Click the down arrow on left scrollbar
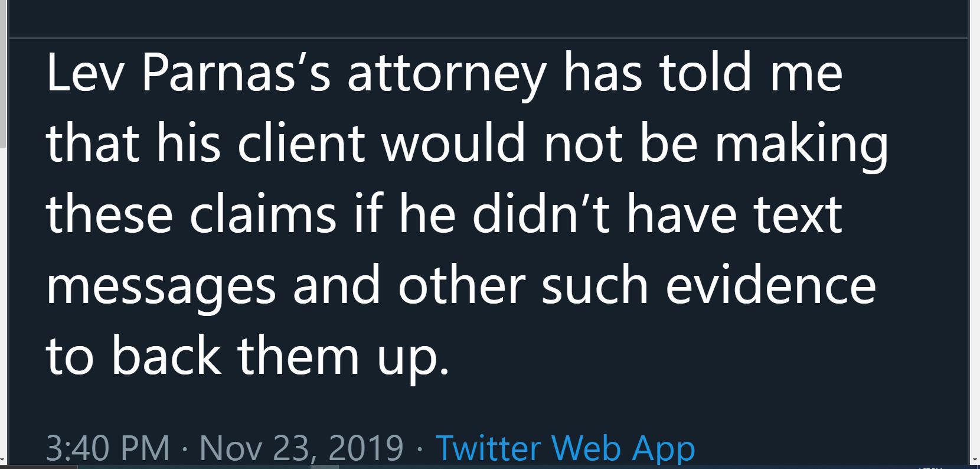This screenshot has width=980, height=469. [3, 460]
